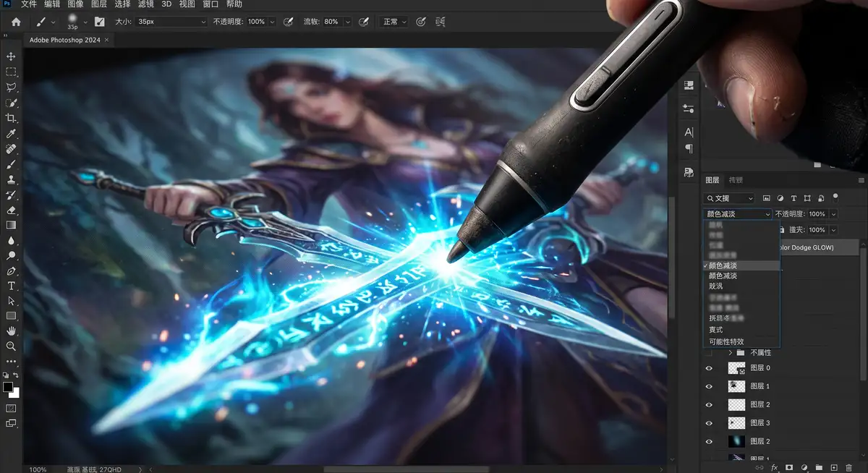Hide layer 图层 3 with its eye
Viewport: 868px width, 473px height.
click(709, 423)
